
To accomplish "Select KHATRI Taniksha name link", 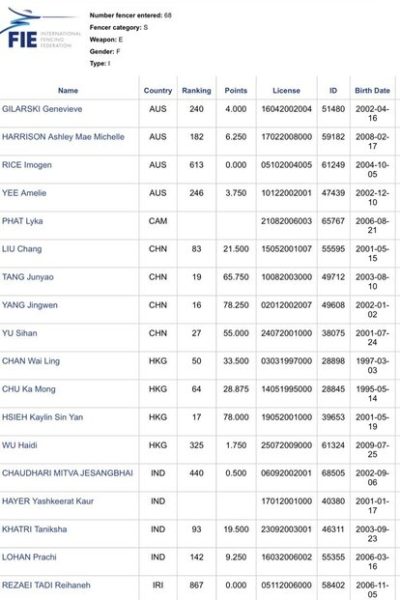I will pos(34,529).
